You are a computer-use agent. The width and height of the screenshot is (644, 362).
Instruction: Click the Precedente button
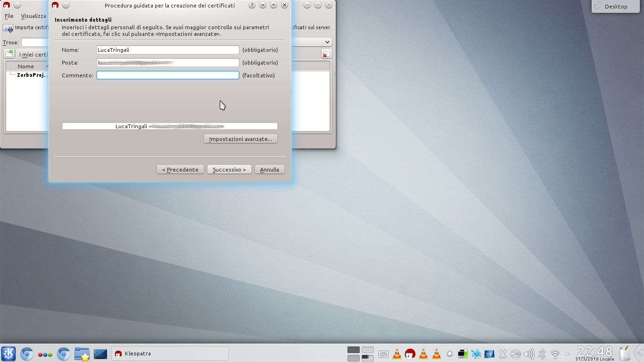(180, 170)
